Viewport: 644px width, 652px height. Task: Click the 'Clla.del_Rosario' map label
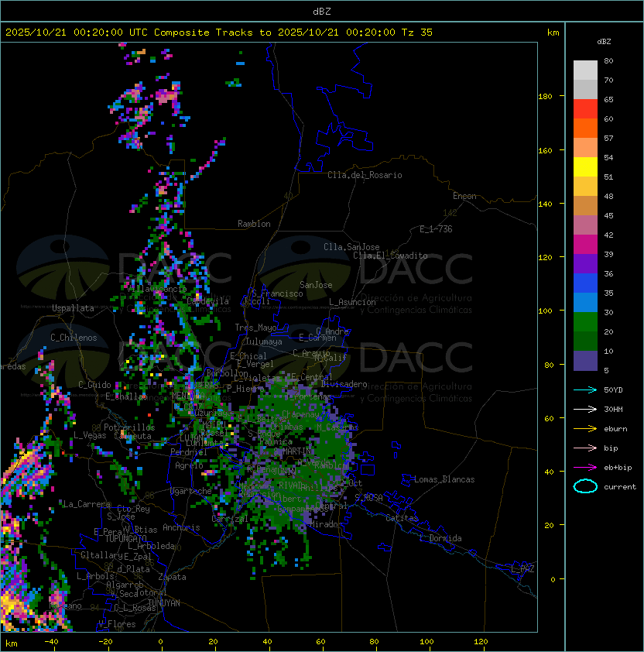[365, 175]
